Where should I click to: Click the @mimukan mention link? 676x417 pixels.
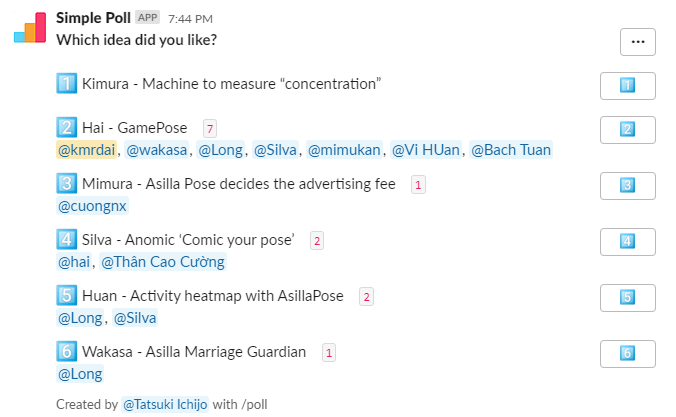click(x=344, y=150)
